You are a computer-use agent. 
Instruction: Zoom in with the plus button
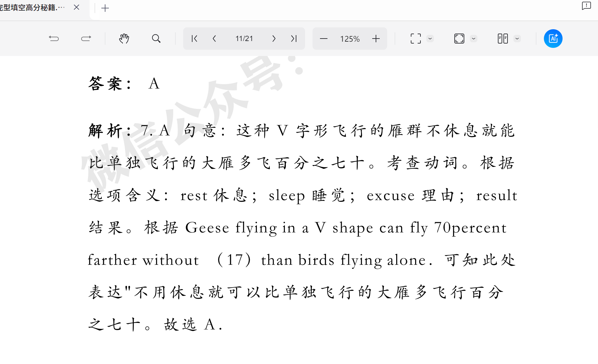click(376, 39)
